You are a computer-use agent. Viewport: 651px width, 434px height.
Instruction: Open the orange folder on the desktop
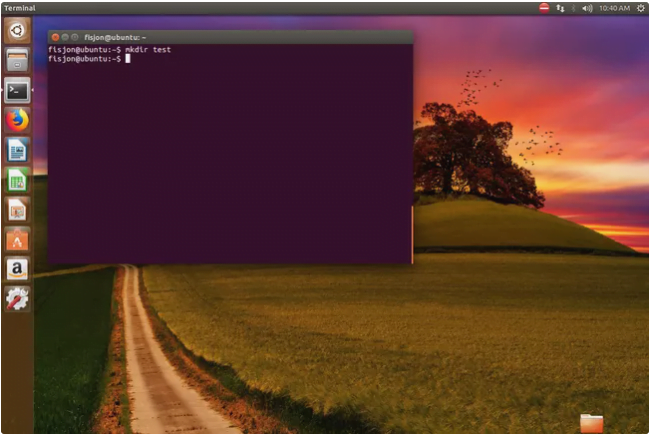[x=591, y=423]
